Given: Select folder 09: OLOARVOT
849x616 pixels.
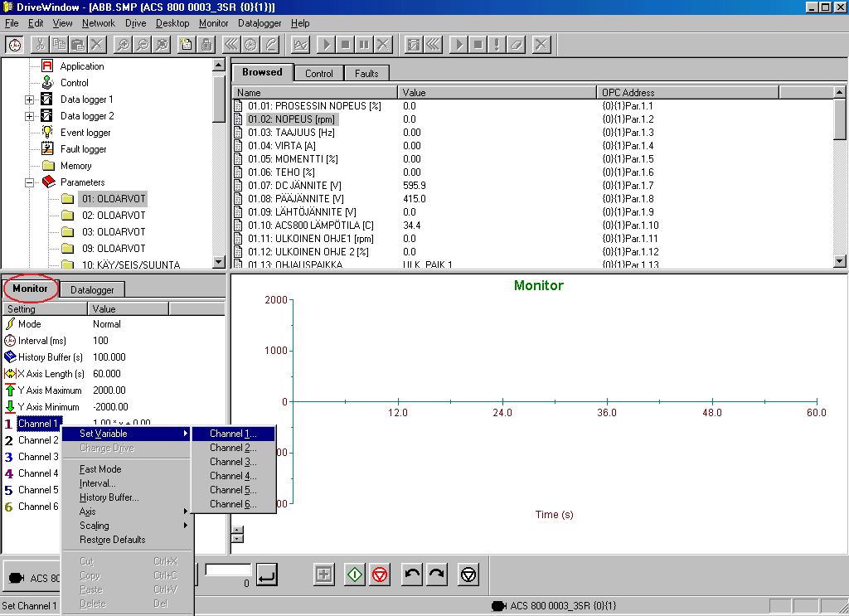Looking at the screenshot, I should coord(114,249).
